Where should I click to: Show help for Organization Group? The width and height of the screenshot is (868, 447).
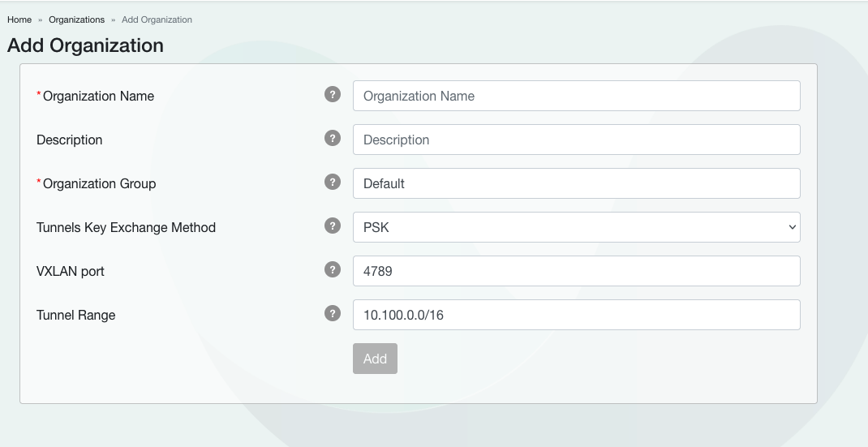332,182
